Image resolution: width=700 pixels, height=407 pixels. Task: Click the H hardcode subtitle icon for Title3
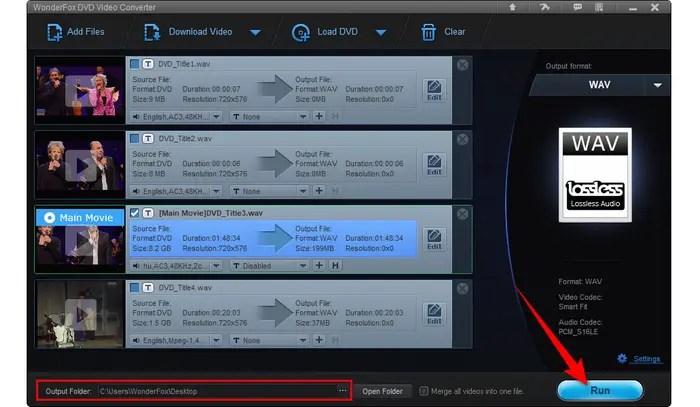coord(335,266)
